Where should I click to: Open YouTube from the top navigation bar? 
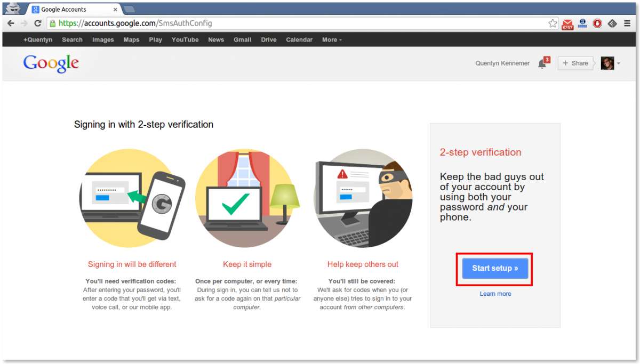point(185,40)
